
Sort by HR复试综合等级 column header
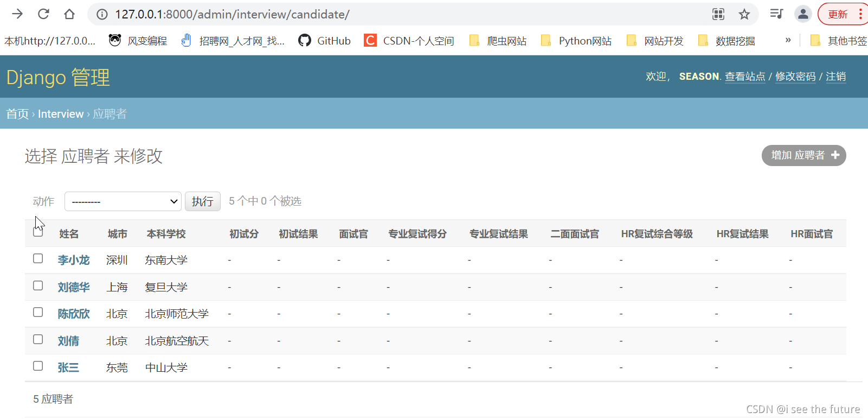point(657,234)
